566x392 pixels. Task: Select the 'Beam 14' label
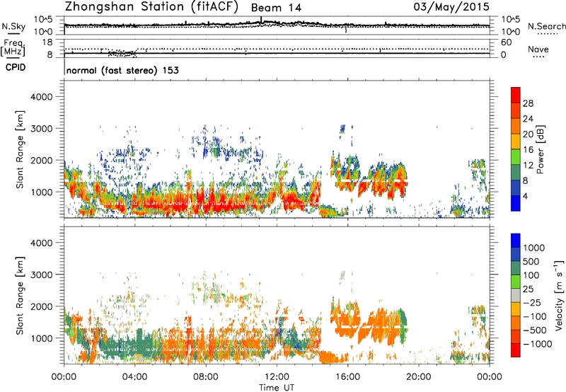276,8
